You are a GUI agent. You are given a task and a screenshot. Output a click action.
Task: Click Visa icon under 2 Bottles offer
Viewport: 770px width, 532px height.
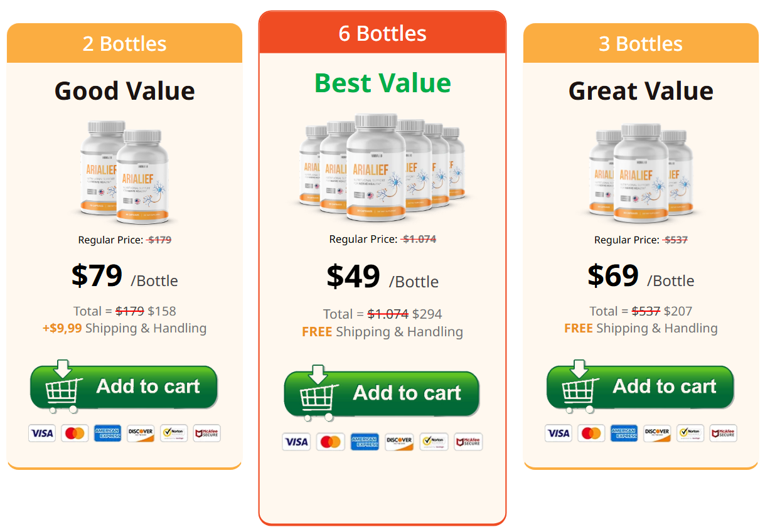[x=42, y=433]
